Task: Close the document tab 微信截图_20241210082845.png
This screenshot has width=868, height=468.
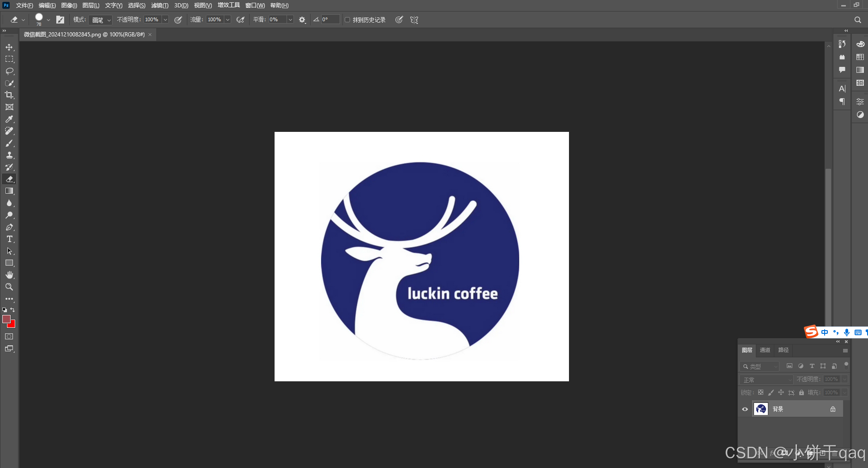Action: pos(150,35)
